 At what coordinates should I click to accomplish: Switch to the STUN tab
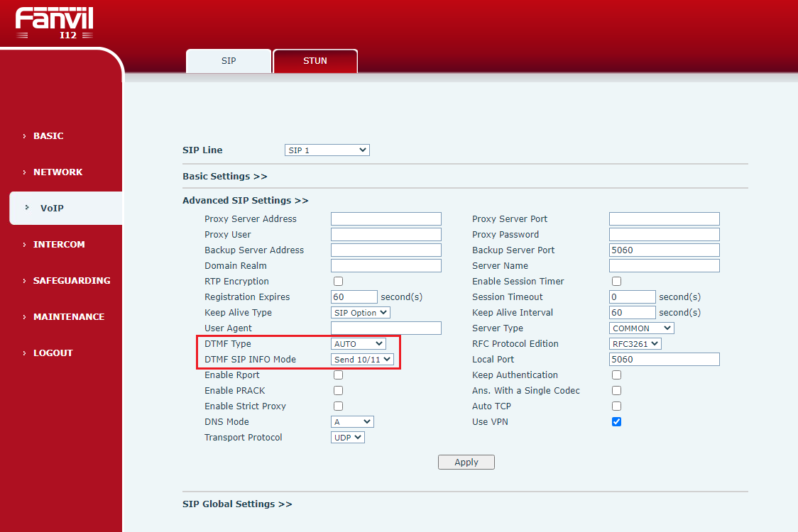(x=315, y=61)
